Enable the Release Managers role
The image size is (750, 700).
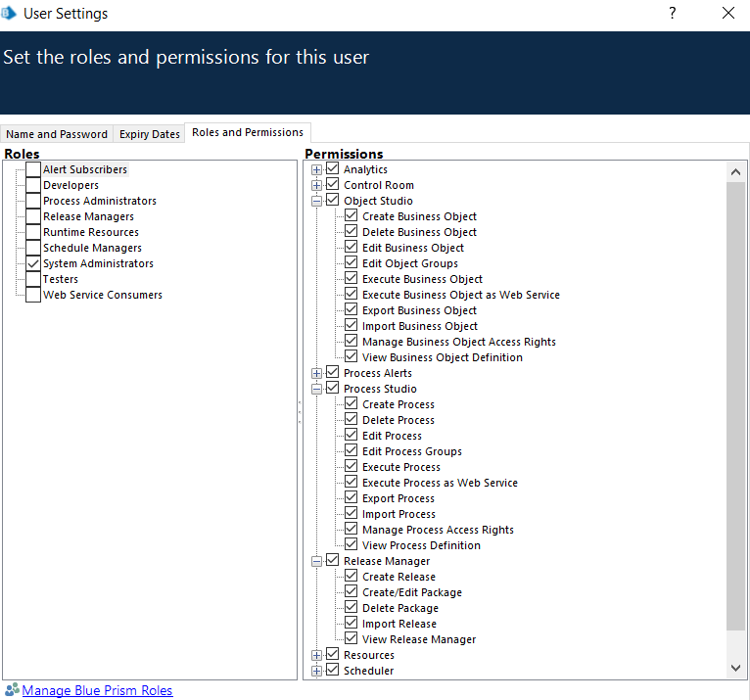[33, 216]
